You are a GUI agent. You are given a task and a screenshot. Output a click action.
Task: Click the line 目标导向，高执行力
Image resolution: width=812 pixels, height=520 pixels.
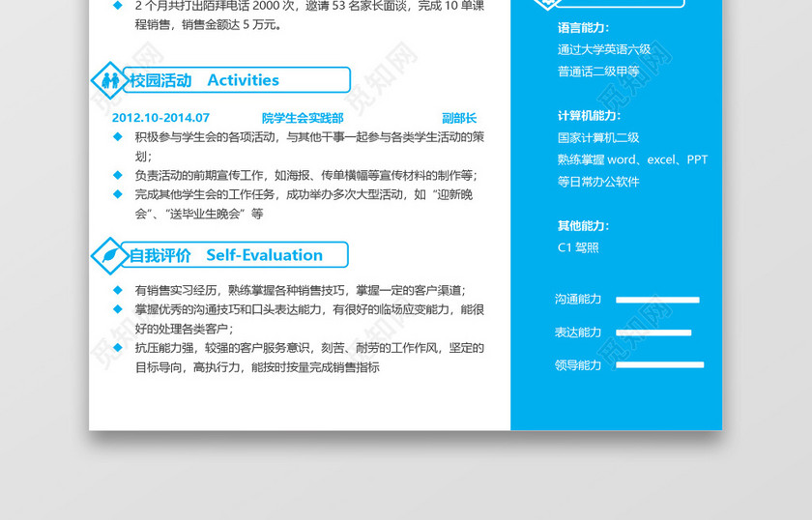pos(257,367)
